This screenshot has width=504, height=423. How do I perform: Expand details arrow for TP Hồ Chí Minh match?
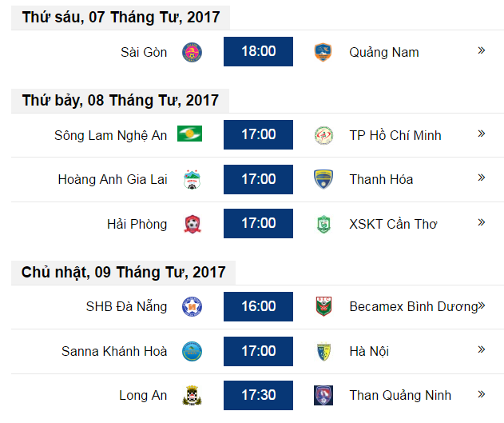[481, 134]
